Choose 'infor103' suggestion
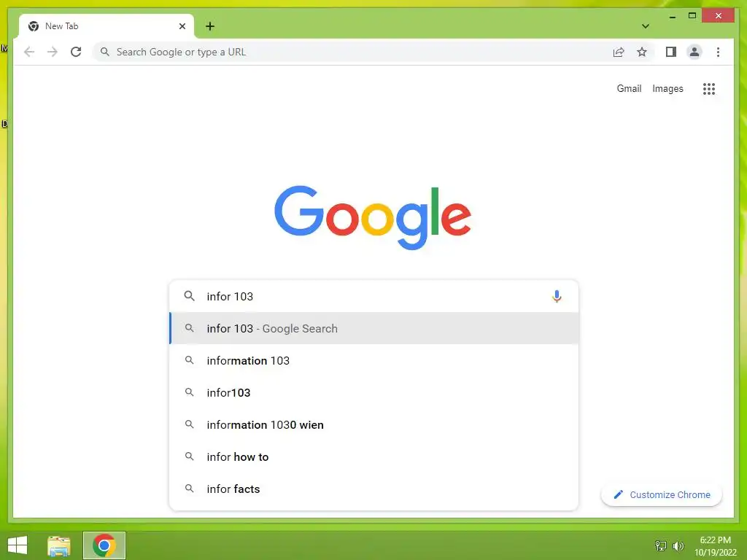 tap(374, 392)
